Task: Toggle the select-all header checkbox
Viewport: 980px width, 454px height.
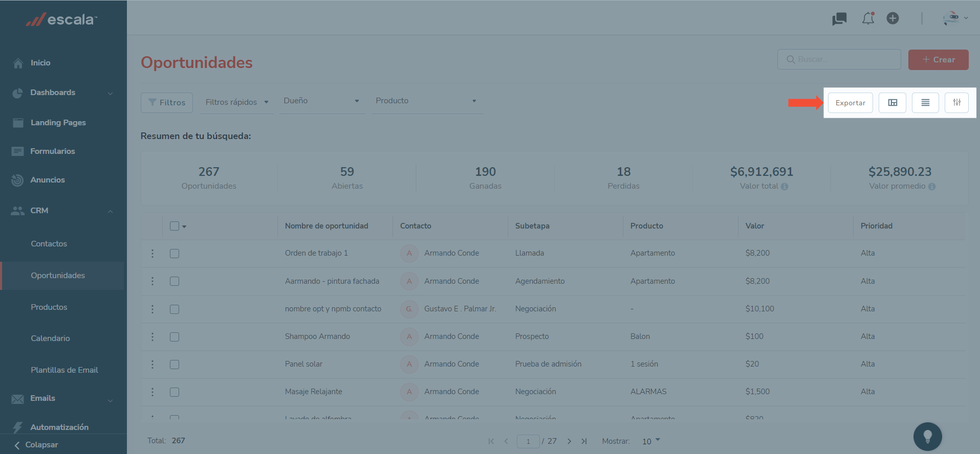Action: point(175,226)
